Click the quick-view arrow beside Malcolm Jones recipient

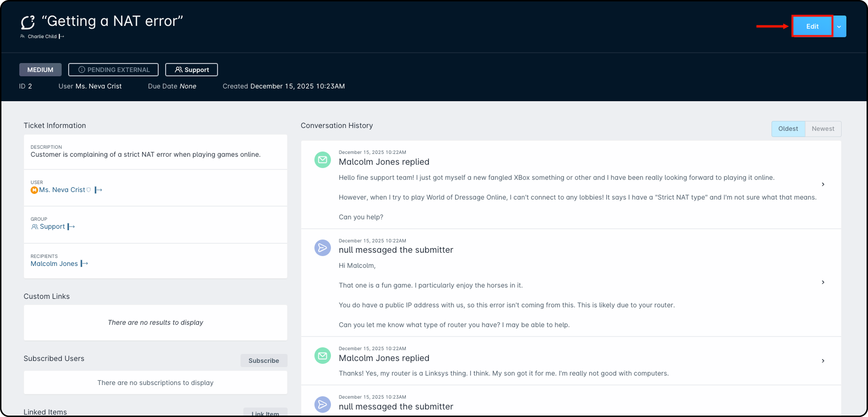point(84,264)
